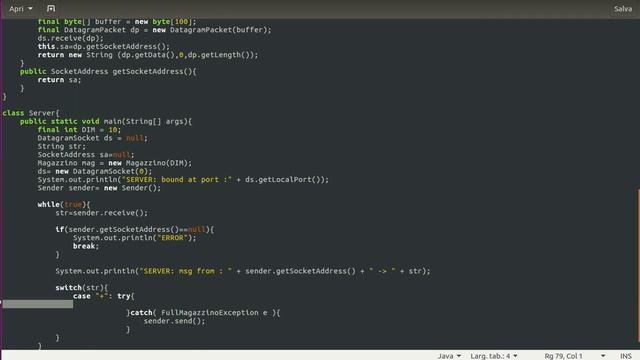The image size is (640, 360).
Task: Click the 'sender.send();' line
Action: (x=174, y=321)
